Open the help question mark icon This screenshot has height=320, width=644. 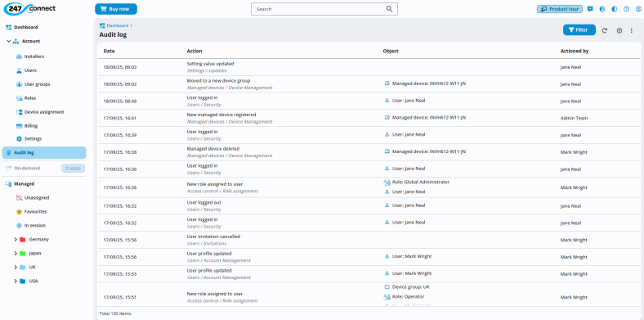[626, 9]
